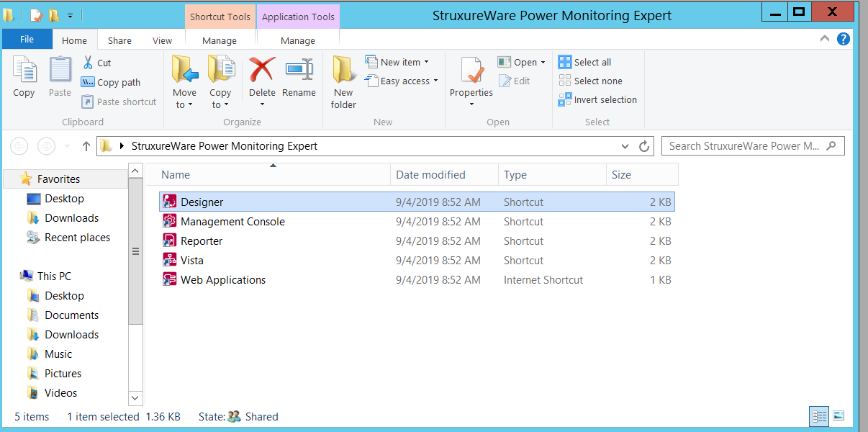Select Desktop under Favorites
Screen dimensions: 868x432
(x=64, y=199)
